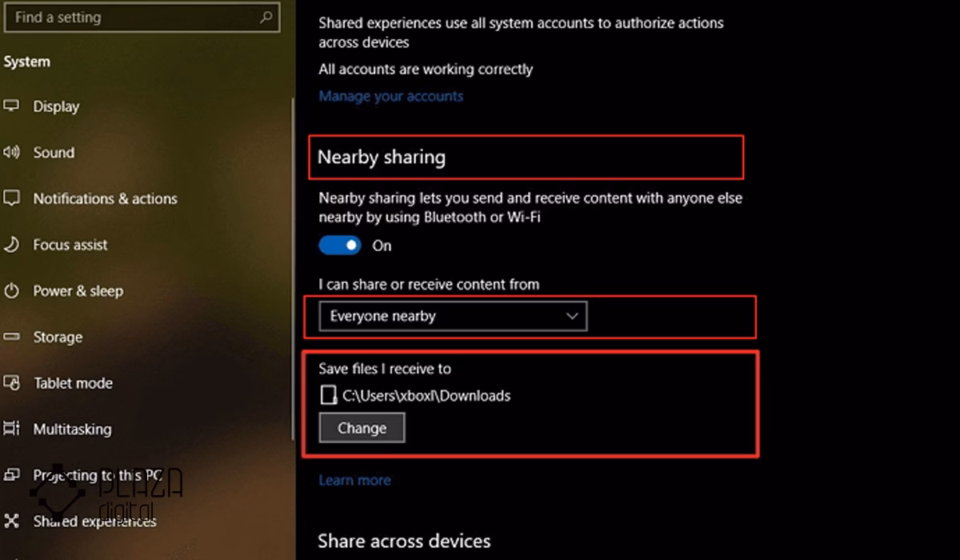Click the search magnifier icon
Viewport: 960px width, 560px height.
coord(266,17)
